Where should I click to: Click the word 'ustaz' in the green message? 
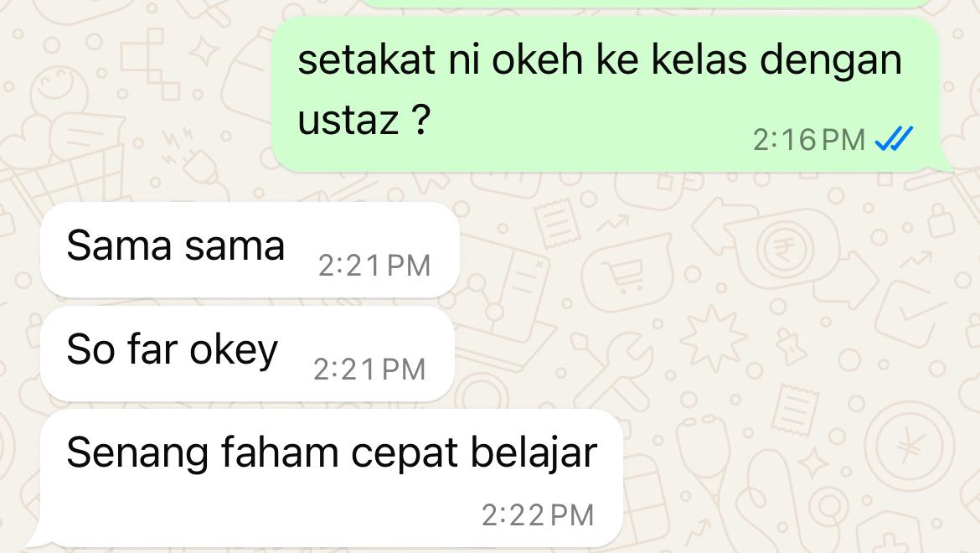coord(348,120)
